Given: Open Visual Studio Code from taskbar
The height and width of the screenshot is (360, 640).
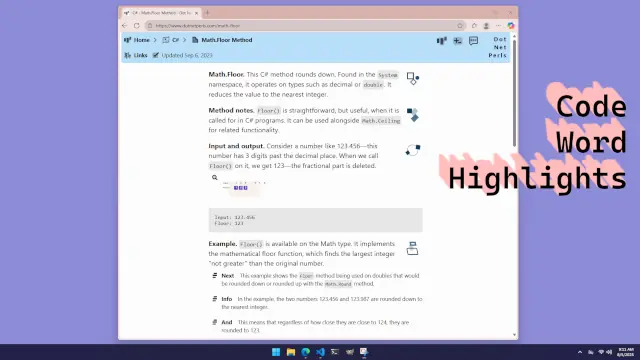Looking at the screenshot, I should click(x=320, y=352).
